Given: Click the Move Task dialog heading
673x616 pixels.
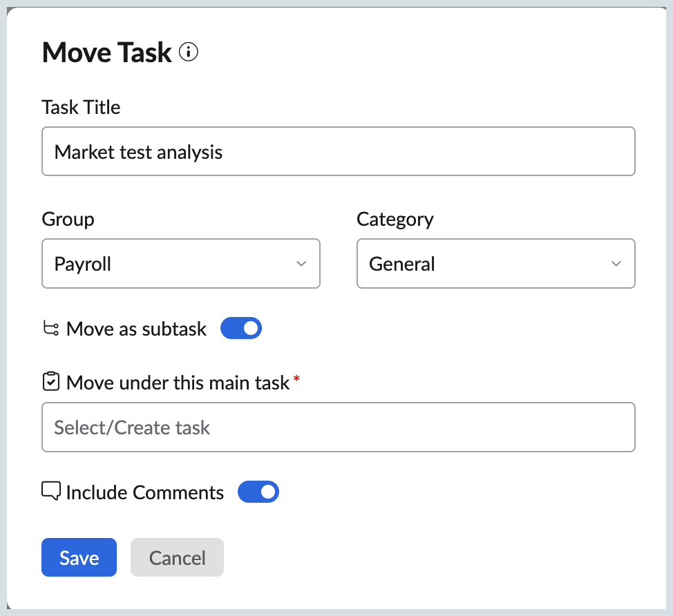Looking at the screenshot, I should pos(106,52).
